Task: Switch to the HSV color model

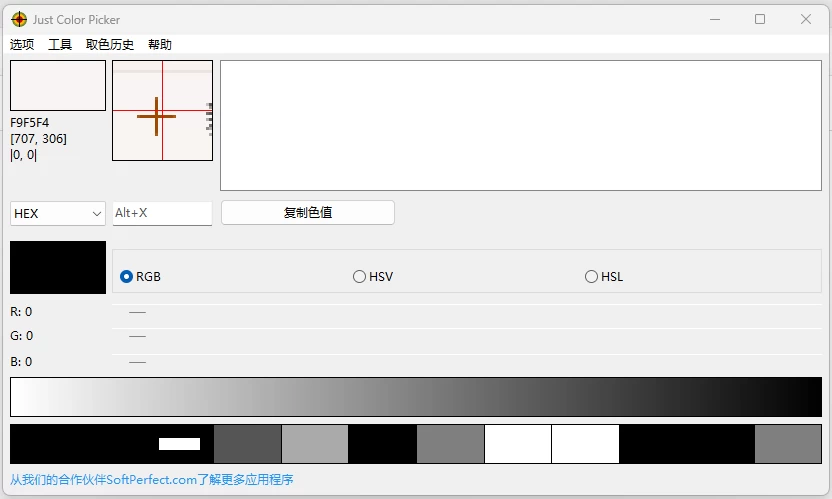Action: pyautogui.click(x=360, y=277)
